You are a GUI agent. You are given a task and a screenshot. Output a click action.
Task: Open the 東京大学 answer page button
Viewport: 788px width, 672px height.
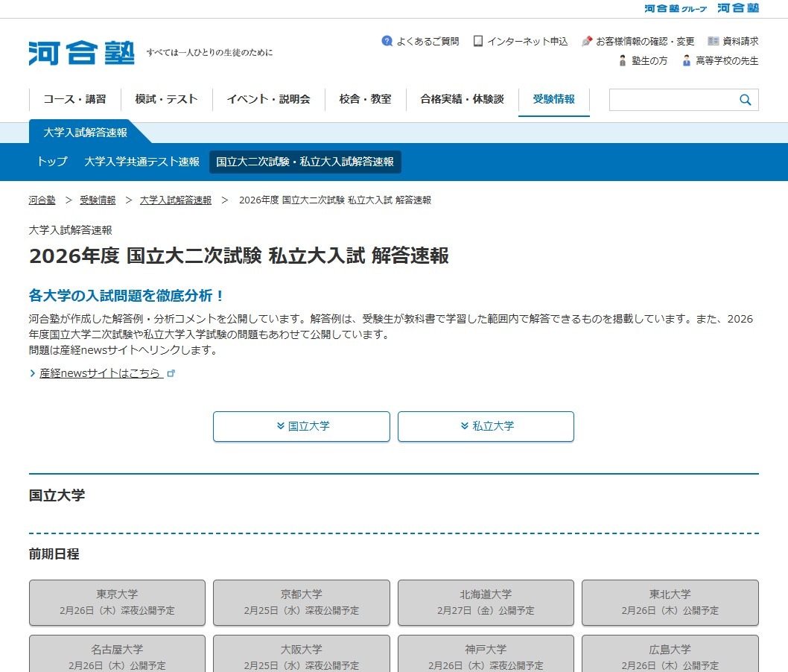tap(116, 603)
